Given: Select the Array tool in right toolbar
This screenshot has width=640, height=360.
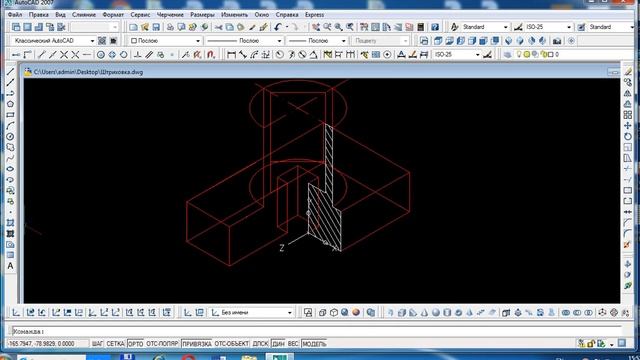Looking at the screenshot, I should 628,115.
